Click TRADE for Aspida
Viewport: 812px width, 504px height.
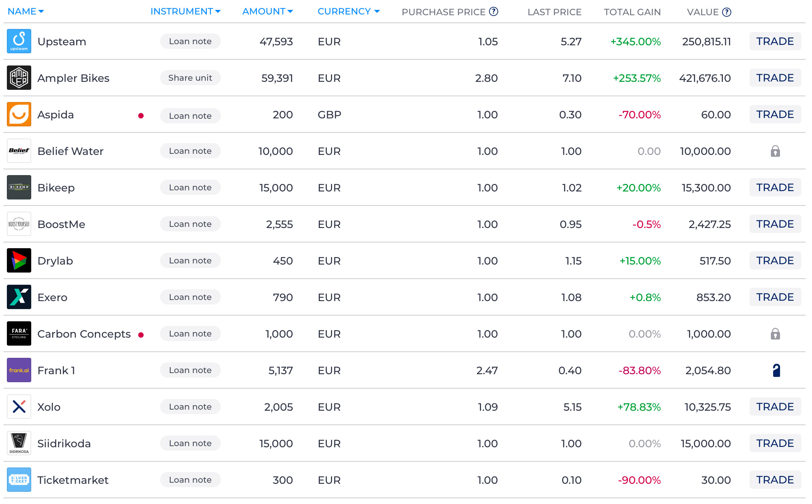pos(775,114)
